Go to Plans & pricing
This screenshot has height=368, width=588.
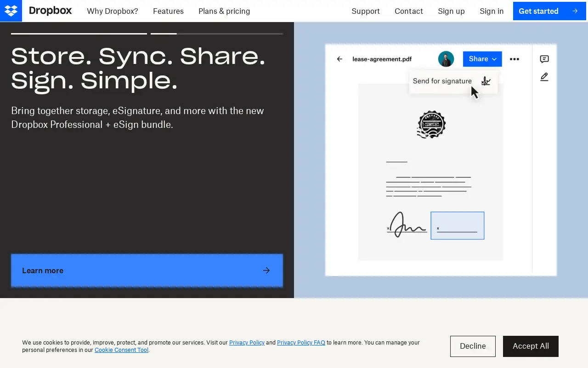click(x=224, y=11)
